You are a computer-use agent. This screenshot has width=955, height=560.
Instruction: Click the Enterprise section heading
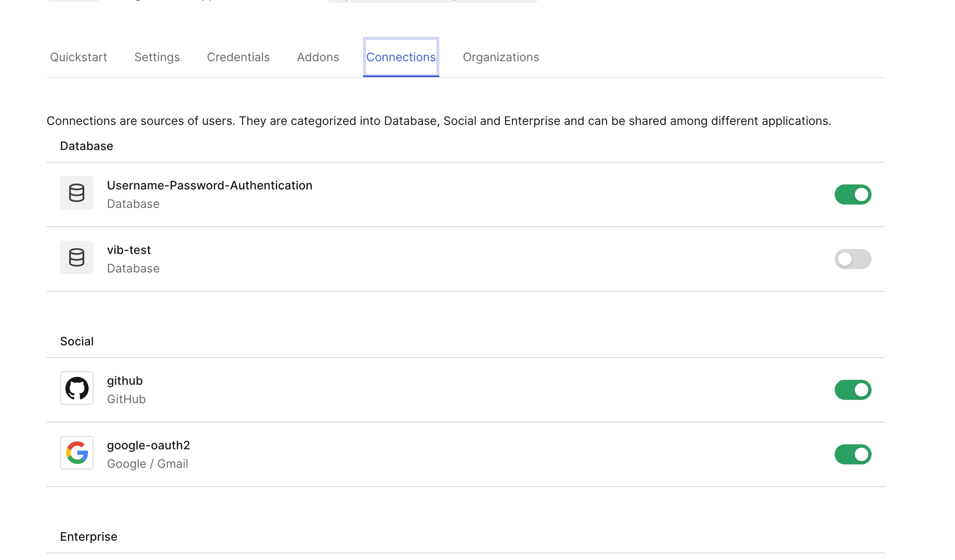coord(88,537)
